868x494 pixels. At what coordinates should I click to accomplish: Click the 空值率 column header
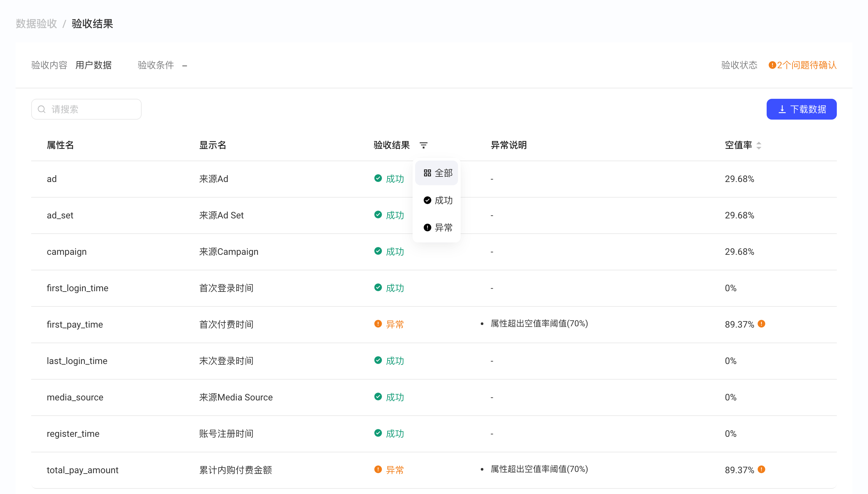(x=738, y=145)
